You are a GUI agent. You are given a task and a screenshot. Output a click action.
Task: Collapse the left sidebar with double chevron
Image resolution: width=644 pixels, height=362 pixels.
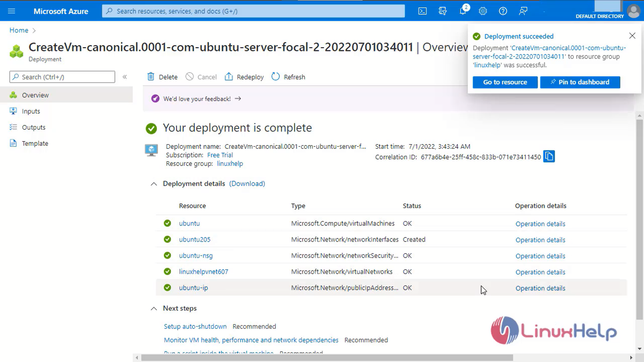[x=125, y=77]
